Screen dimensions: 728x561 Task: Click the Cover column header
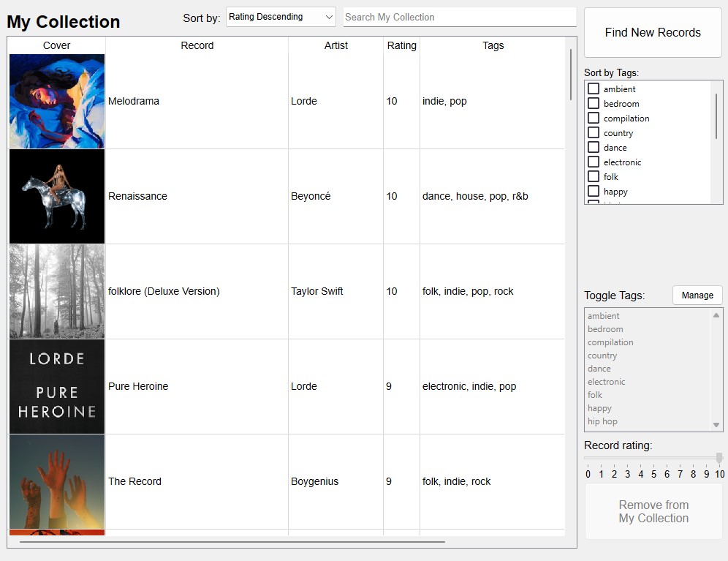pyautogui.click(x=56, y=45)
